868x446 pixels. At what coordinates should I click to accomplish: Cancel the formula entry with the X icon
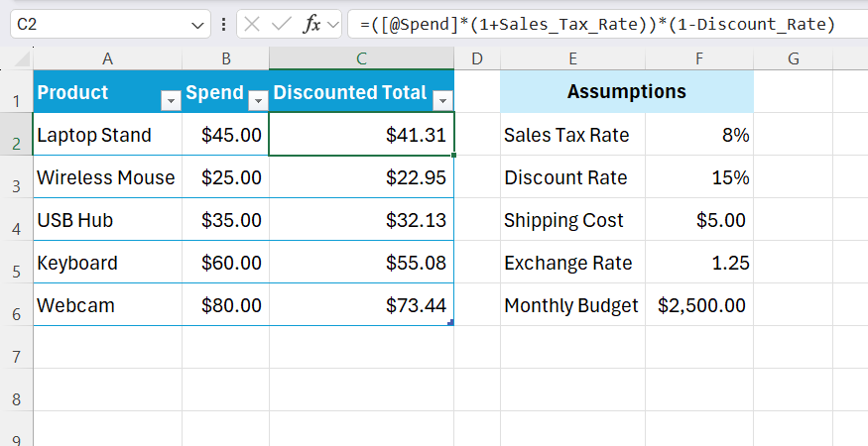(252, 24)
